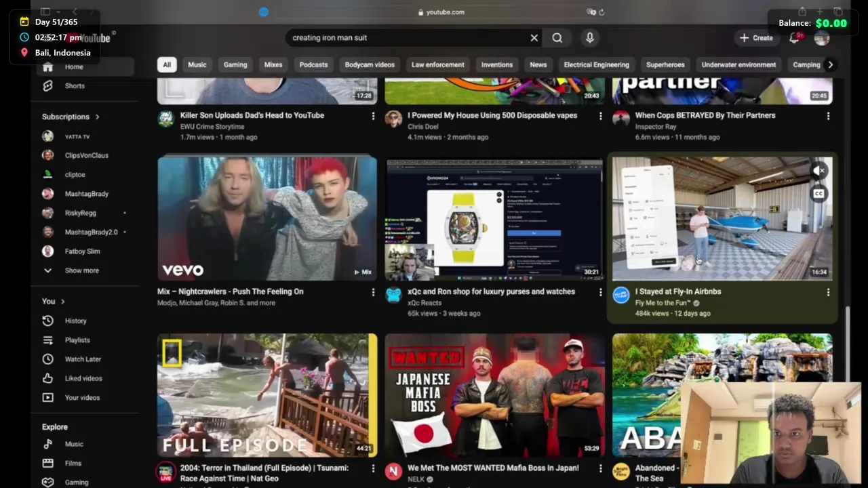Select the Music filter chip
This screenshot has width=868, height=488.
coord(197,65)
